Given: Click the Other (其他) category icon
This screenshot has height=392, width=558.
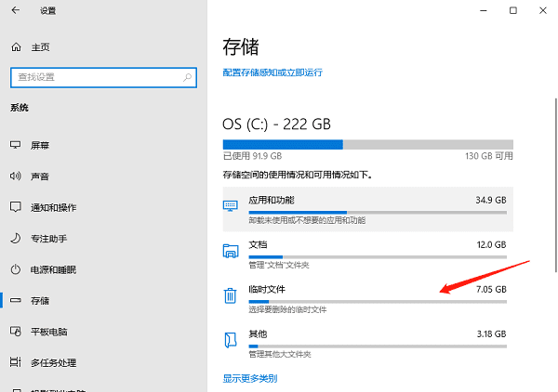Looking at the screenshot, I should point(231,338).
